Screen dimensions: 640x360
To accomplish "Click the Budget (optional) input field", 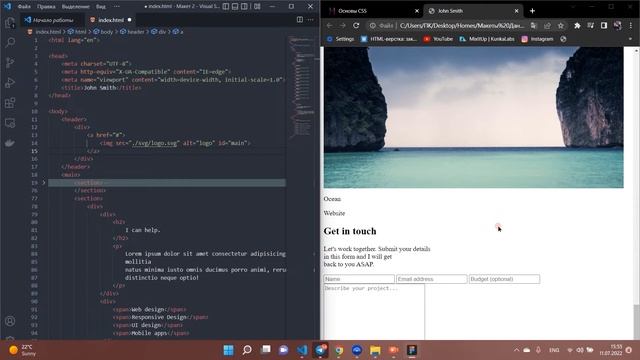I will tap(504, 279).
